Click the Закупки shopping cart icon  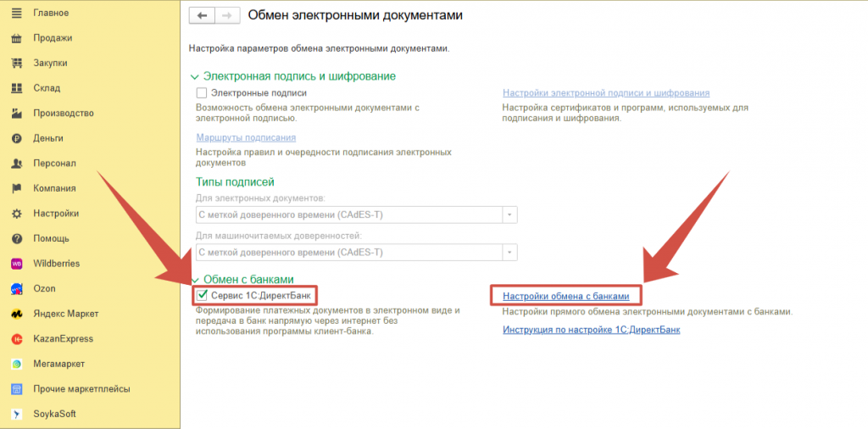pos(16,63)
